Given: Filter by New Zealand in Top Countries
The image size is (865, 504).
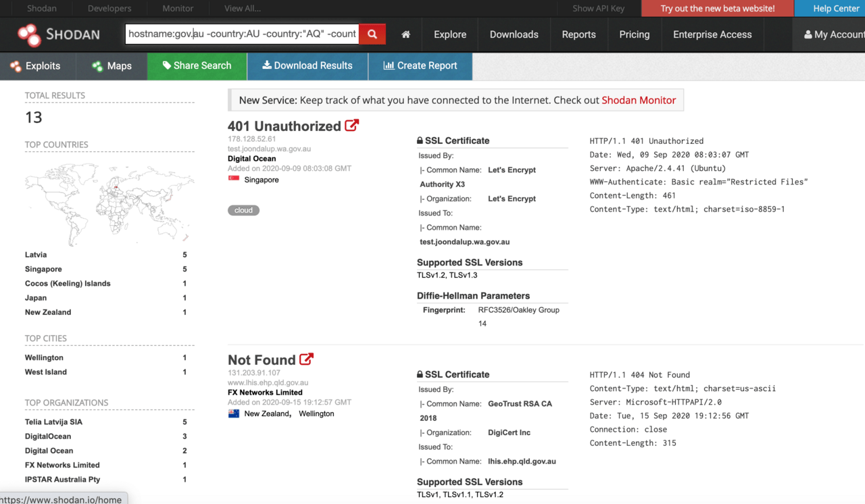Looking at the screenshot, I should (48, 312).
